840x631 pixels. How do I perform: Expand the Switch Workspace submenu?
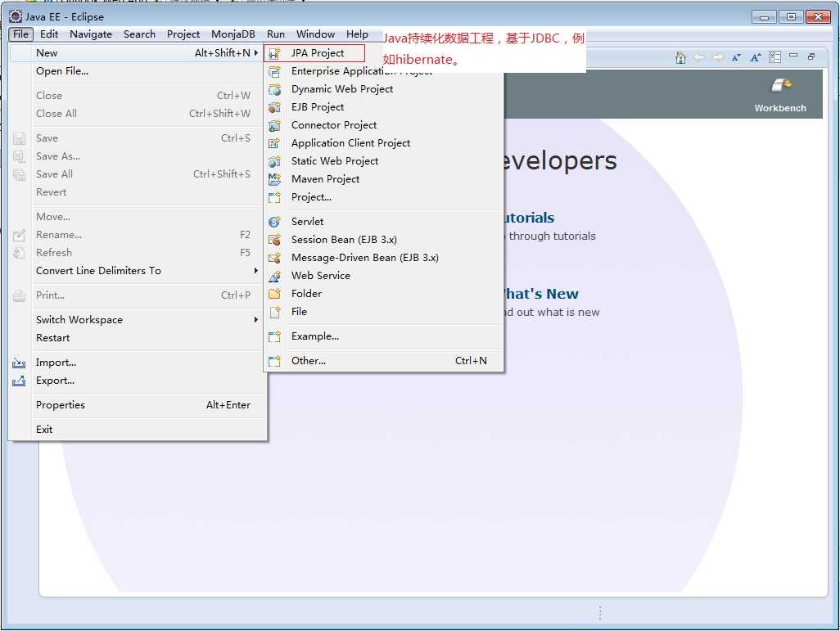[x=256, y=320]
